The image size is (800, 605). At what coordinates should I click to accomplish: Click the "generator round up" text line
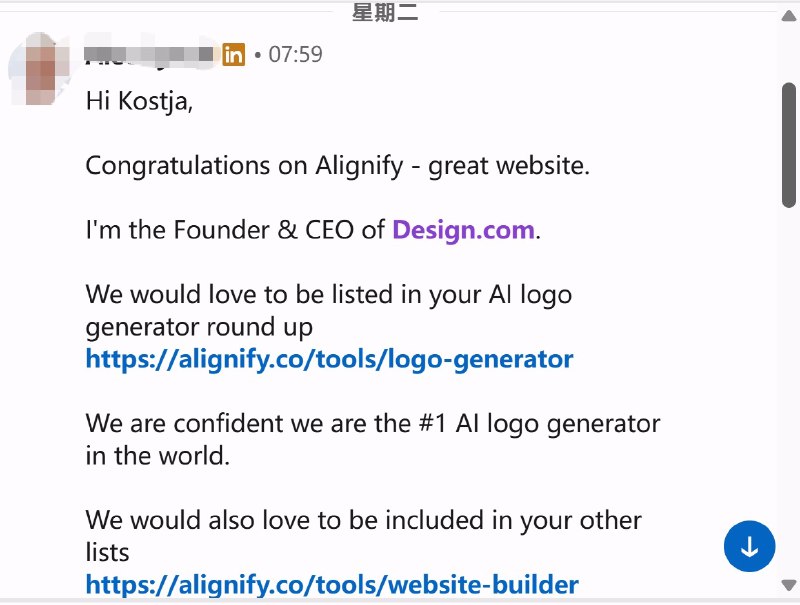tap(199, 327)
